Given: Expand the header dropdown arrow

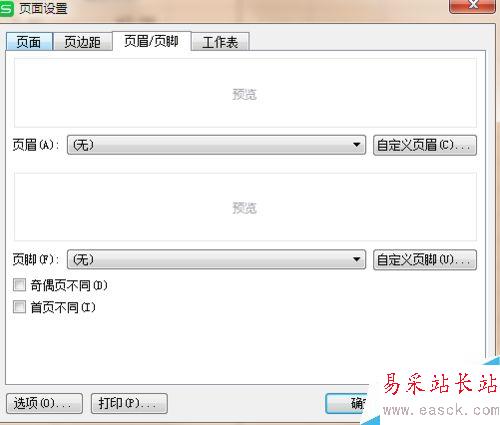Looking at the screenshot, I should (x=356, y=145).
